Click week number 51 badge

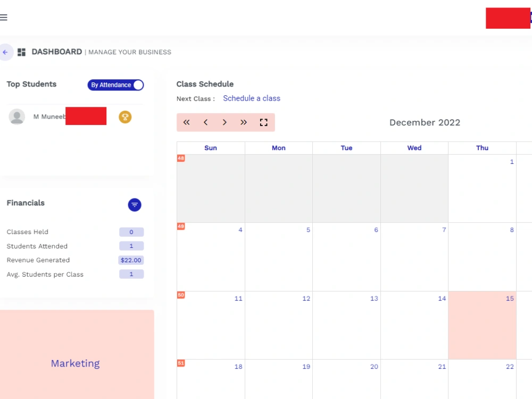click(181, 363)
